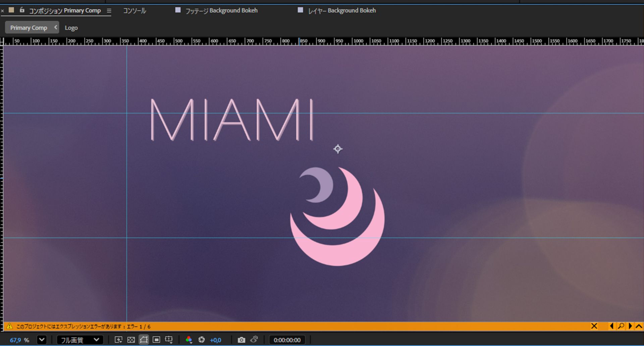Adjust the +0,0 exposure value
This screenshot has height=346, width=644.
216,340
